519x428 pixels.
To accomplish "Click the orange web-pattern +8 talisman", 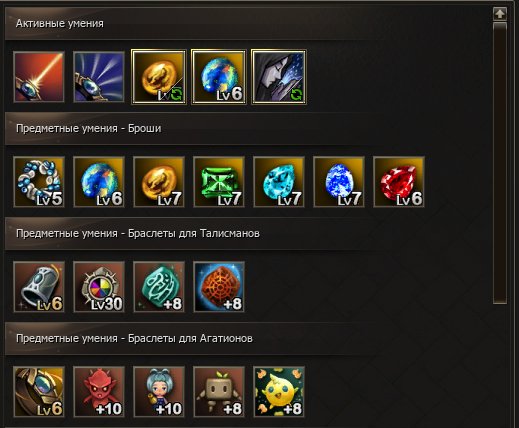I will point(219,287).
